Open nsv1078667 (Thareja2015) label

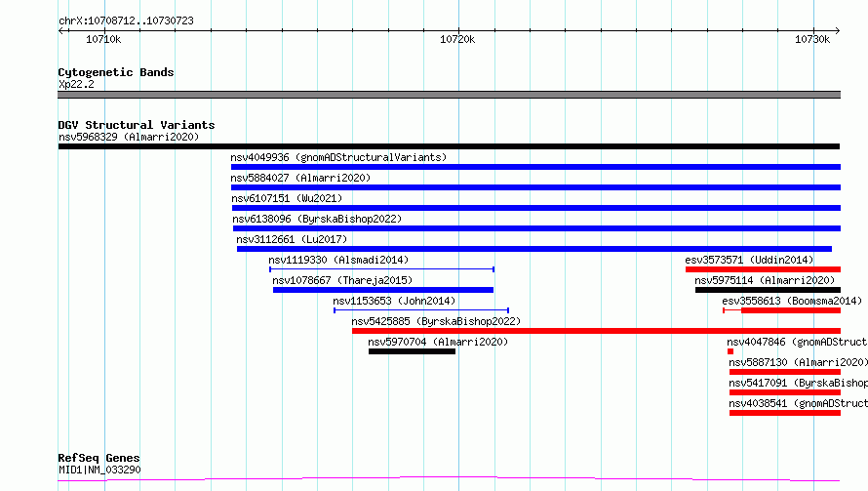tap(342, 280)
